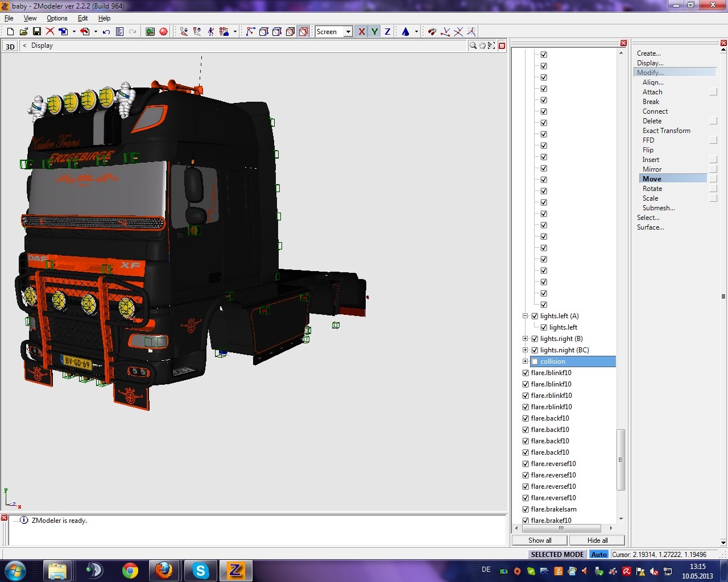Toggle the X axis lock
The height and width of the screenshot is (582, 728).
(361, 32)
